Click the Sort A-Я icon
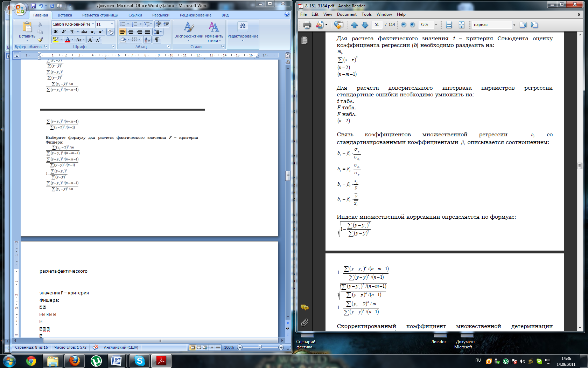Viewport: 588px width, 368px height. [x=147, y=40]
